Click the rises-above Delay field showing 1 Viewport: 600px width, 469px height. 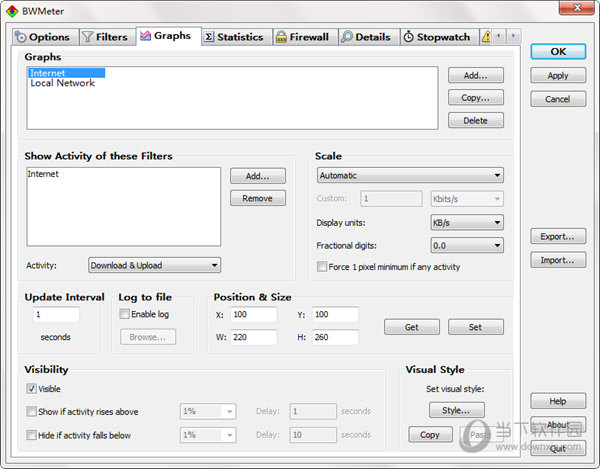pyautogui.click(x=313, y=412)
